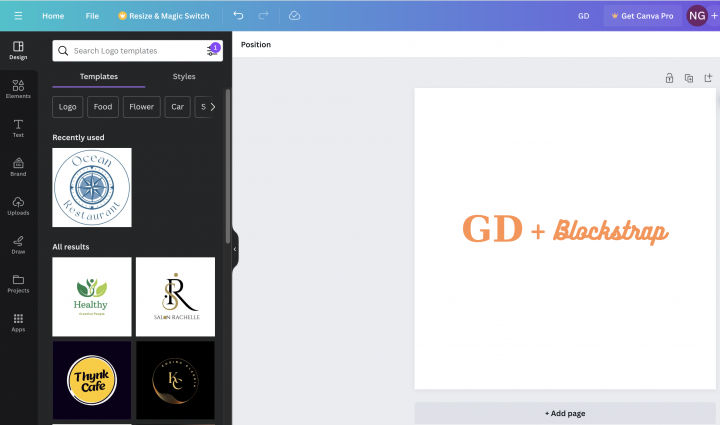The width and height of the screenshot is (720, 425).
Task: Choose the Ocean Restaurant logo template
Action: point(92,187)
